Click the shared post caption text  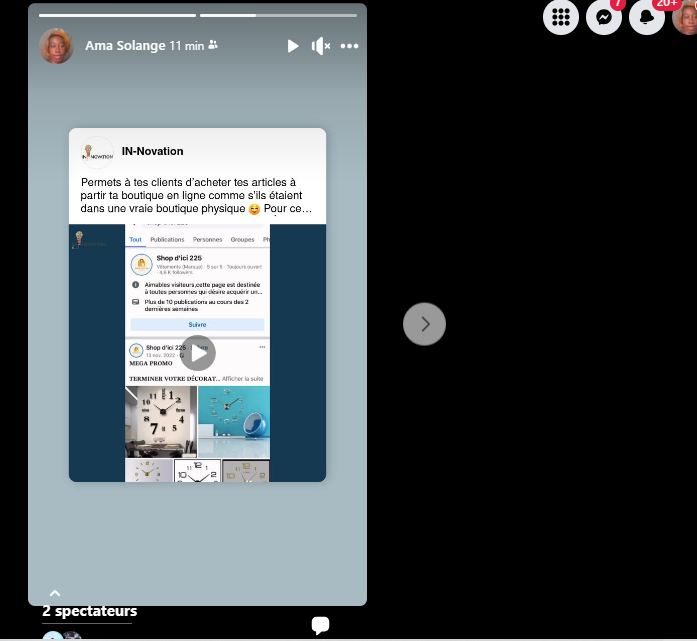[x=196, y=195]
